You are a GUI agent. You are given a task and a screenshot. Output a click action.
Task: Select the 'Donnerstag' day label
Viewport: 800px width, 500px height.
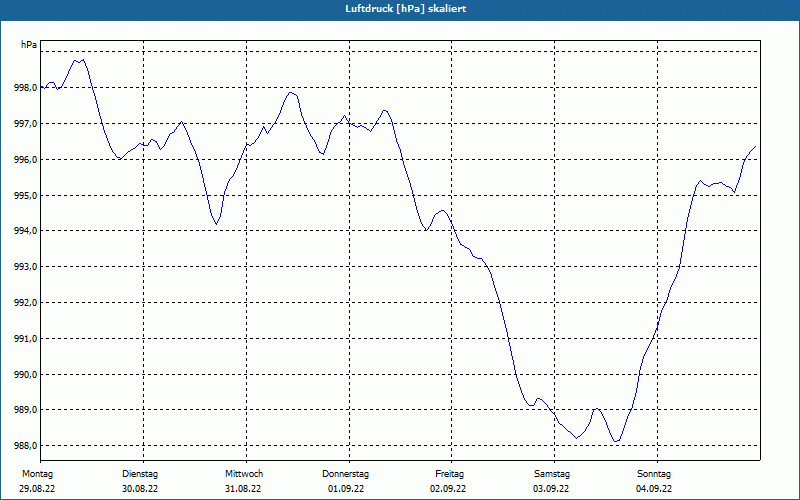point(345,474)
